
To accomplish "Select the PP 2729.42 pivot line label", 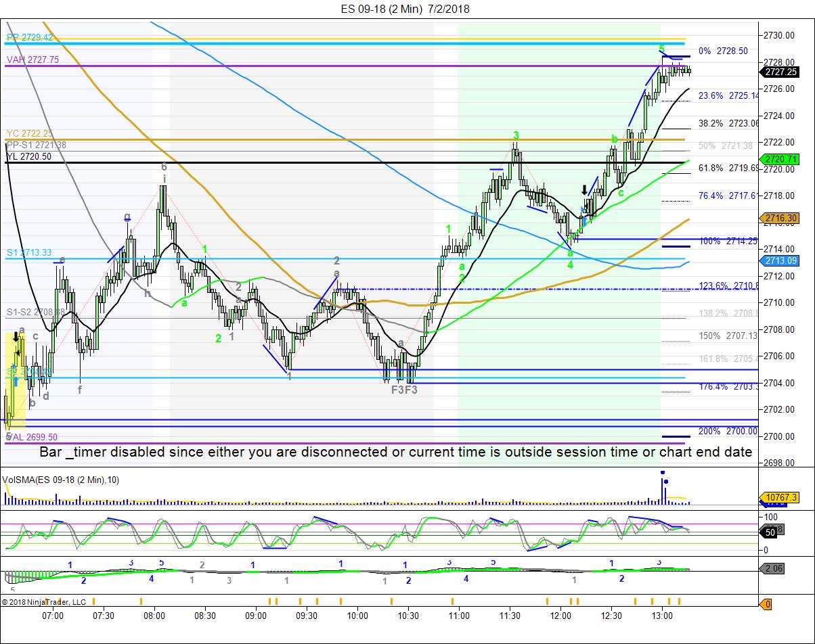I will (x=30, y=37).
